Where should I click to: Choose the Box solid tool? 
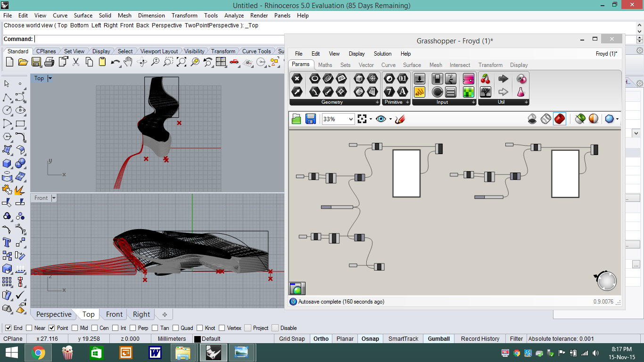tap(7, 163)
